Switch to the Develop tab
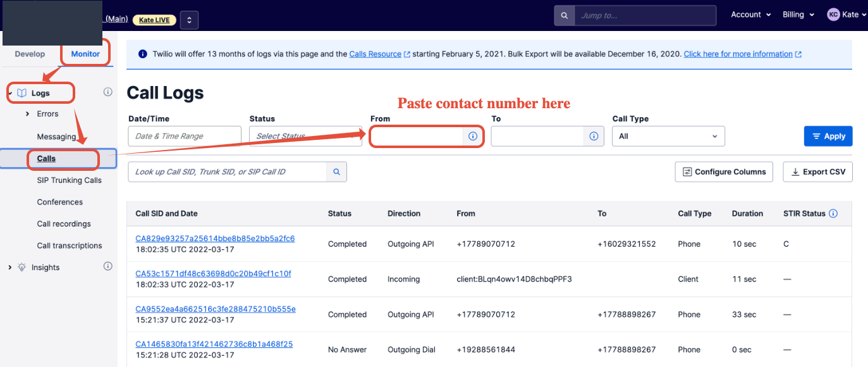This screenshot has height=367, width=868. tap(30, 54)
